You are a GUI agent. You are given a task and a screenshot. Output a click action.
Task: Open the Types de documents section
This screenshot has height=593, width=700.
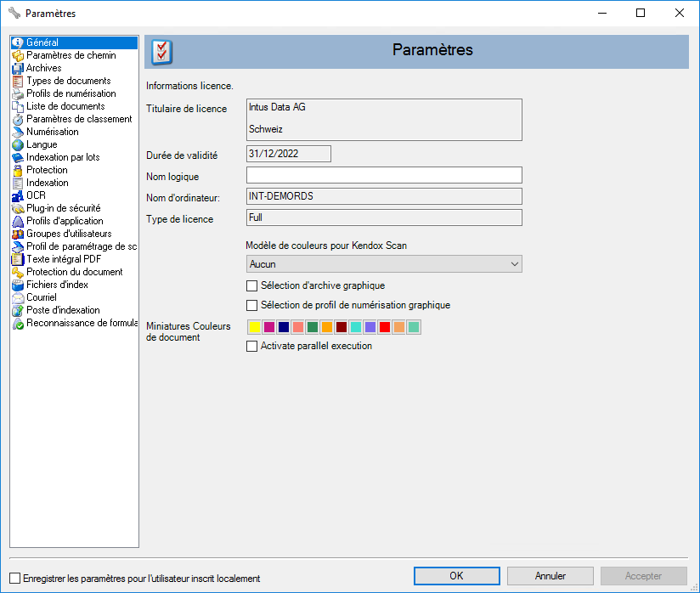pos(68,81)
